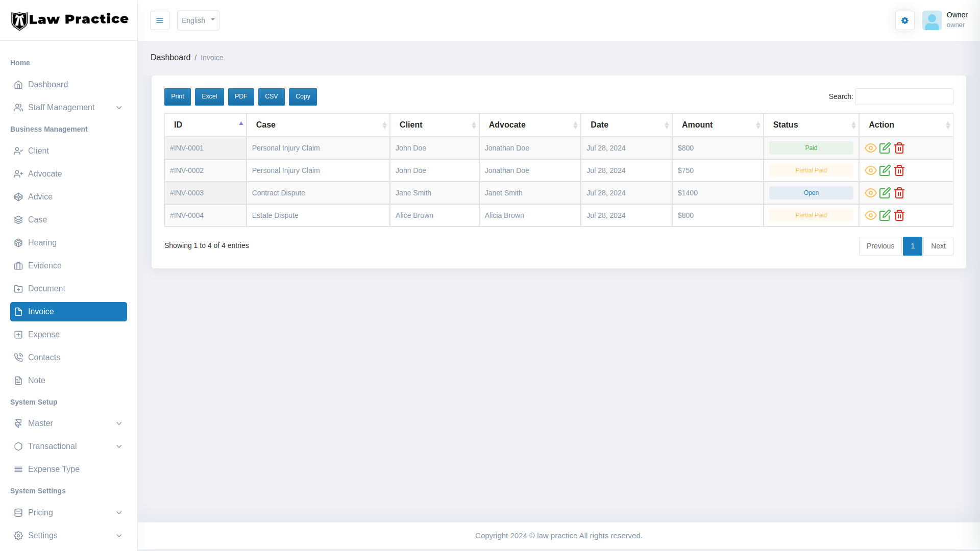This screenshot has height=551, width=980.
Task: Open the English language dropdown
Action: point(198,20)
